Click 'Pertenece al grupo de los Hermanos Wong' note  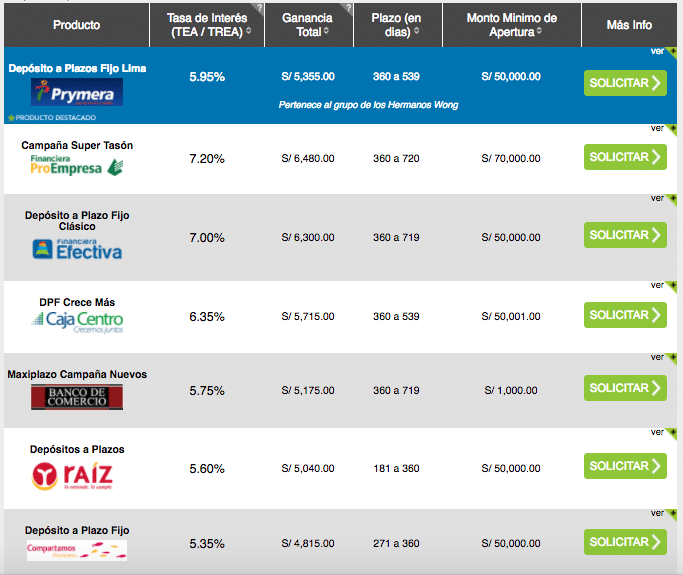pos(369,105)
